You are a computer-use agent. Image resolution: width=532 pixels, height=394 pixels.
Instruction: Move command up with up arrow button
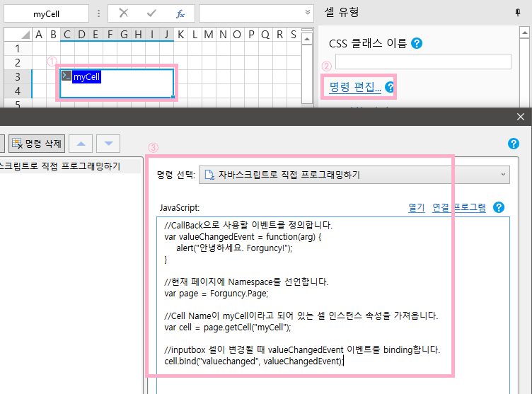(84, 144)
